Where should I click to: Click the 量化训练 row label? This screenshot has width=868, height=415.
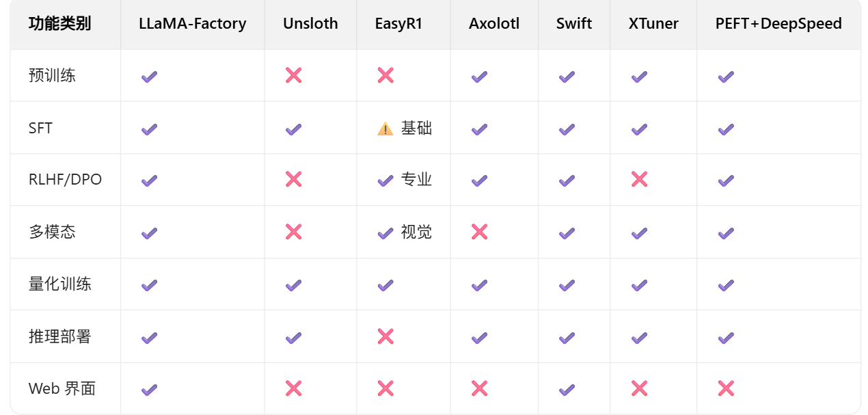(x=60, y=284)
